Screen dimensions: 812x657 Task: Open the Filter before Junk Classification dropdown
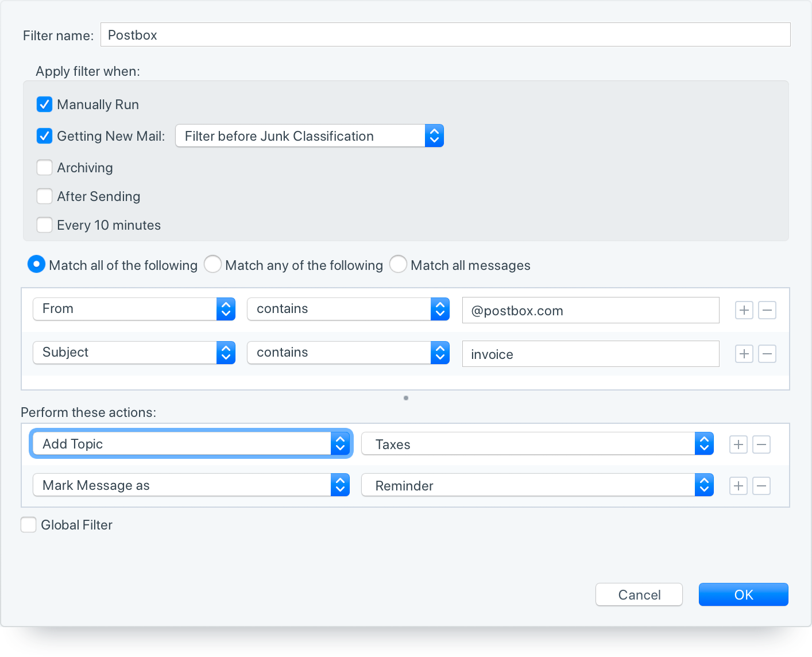pos(309,136)
